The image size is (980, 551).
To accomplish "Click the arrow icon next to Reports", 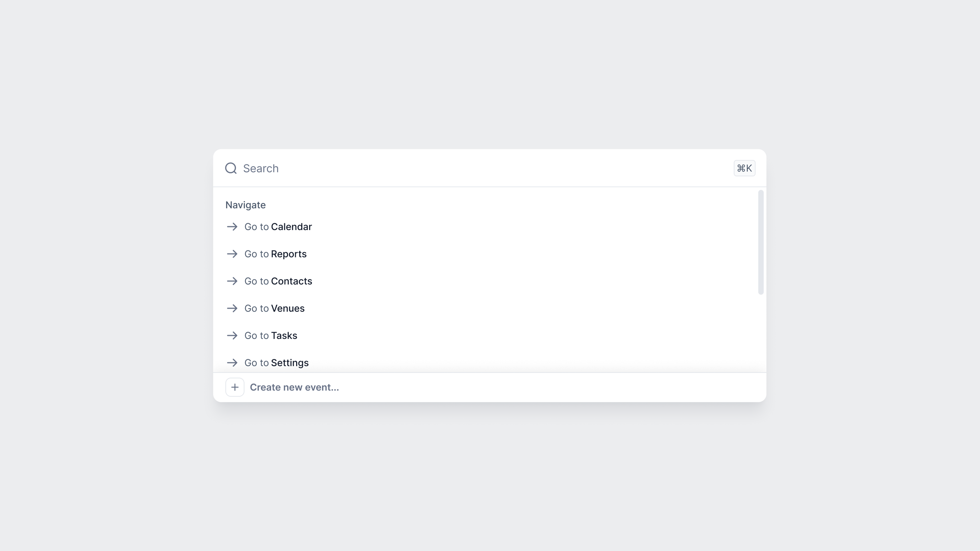I will 232,254.
